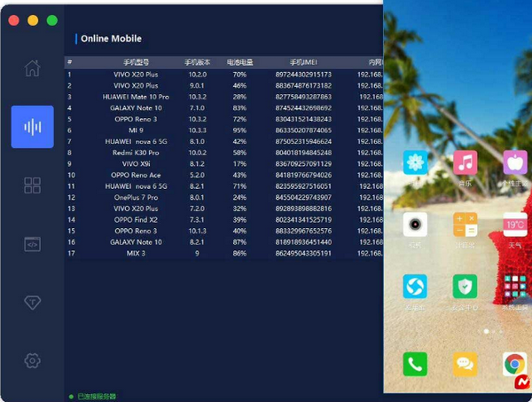Open the Home section in sidebar

click(32, 68)
